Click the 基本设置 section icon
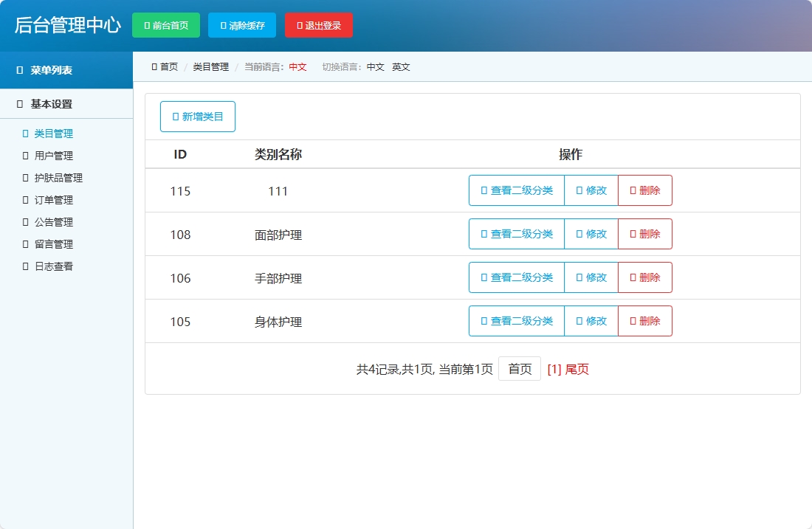Image resolution: width=812 pixels, height=529 pixels. click(x=20, y=103)
